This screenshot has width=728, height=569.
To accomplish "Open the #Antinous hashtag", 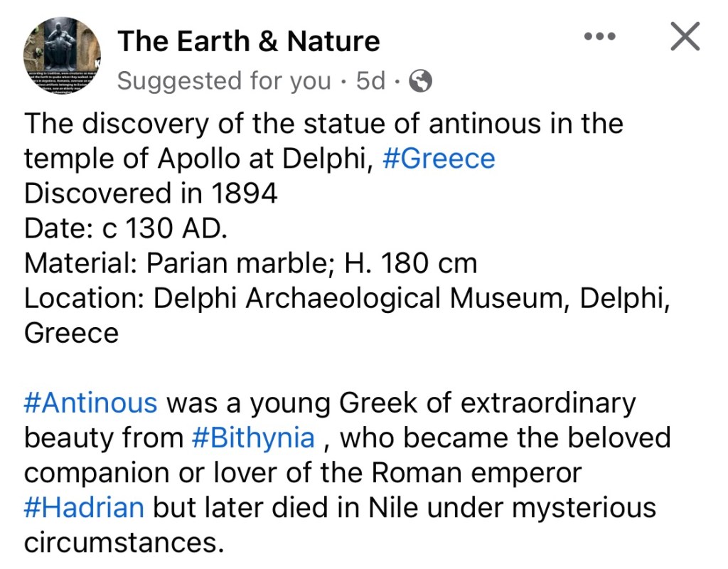I will click(x=91, y=403).
